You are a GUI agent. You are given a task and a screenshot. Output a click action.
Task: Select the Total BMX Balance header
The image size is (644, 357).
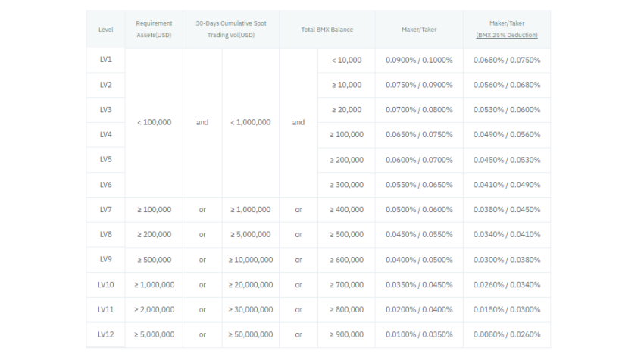[327, 30]
